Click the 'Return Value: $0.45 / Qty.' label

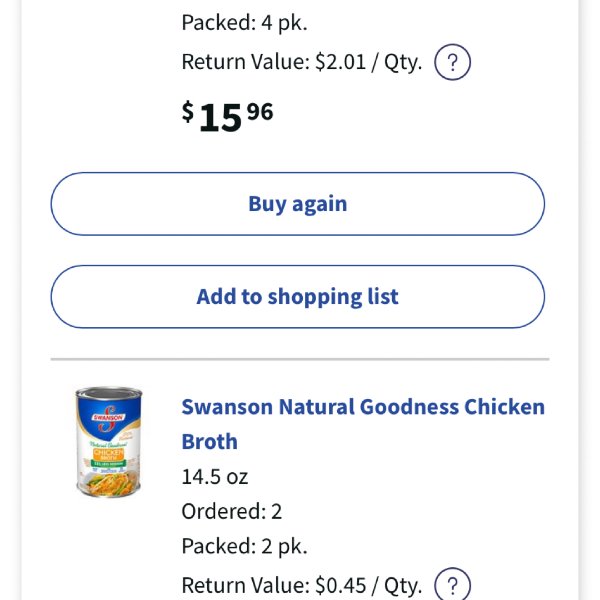302,585
